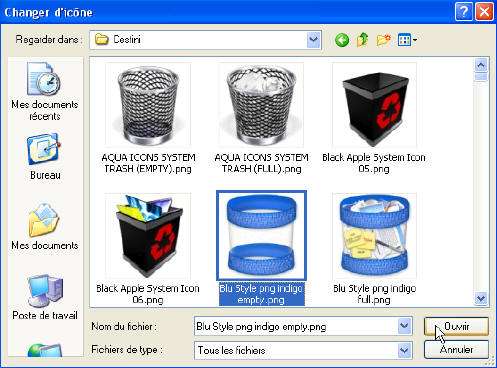This screenshot has width=497, height=368.
Task: Click the Annuler button
Action: click(456, 349)
